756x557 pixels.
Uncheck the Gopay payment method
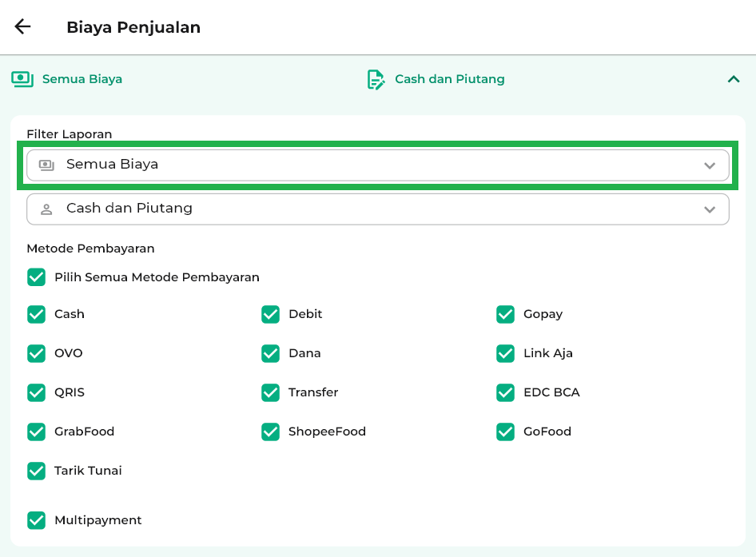click(x=505, y=314)
